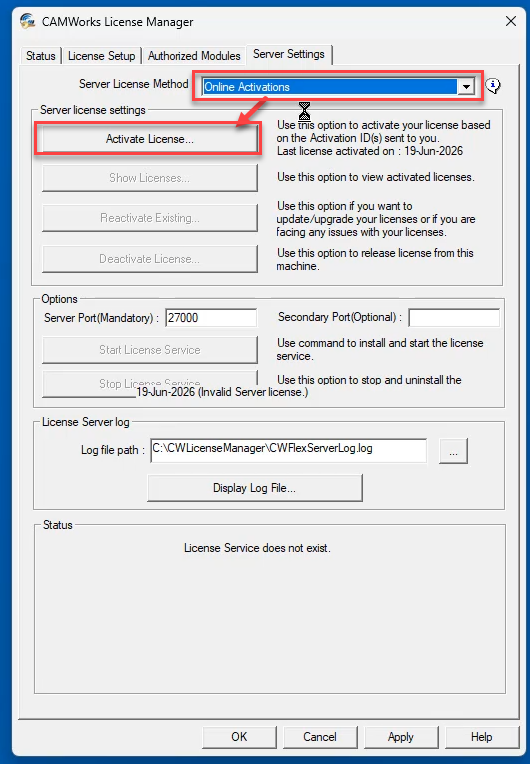Image resolution: width=530 pixels, height=764 pixels.
Task: Click the 'License Service does not exist.' status text
Action: coord(257,548)
